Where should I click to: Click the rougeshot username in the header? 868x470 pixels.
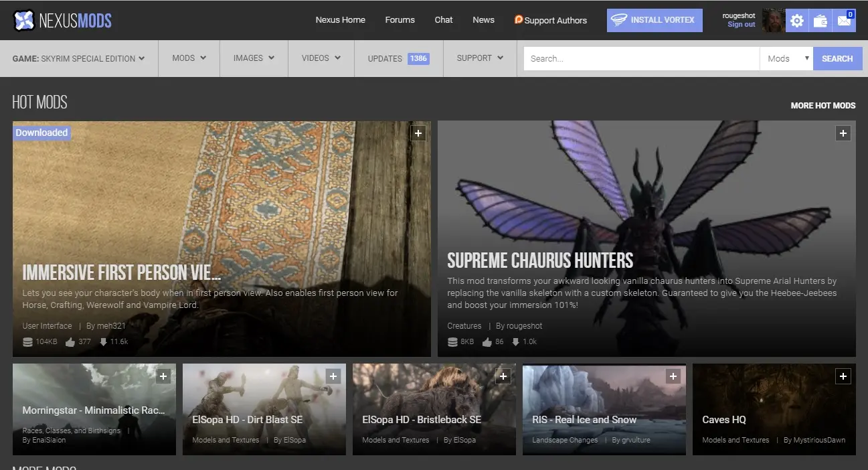pyautogui.click(x=739, y=15)
